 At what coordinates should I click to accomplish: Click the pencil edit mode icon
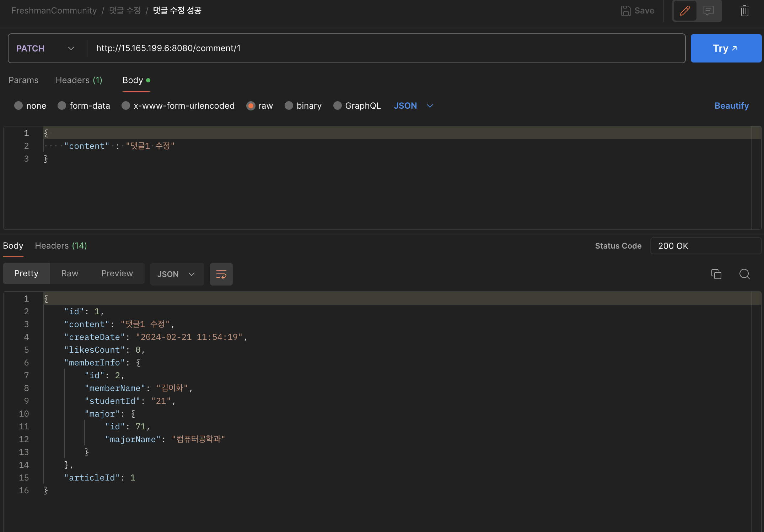[x=685, y=11]
